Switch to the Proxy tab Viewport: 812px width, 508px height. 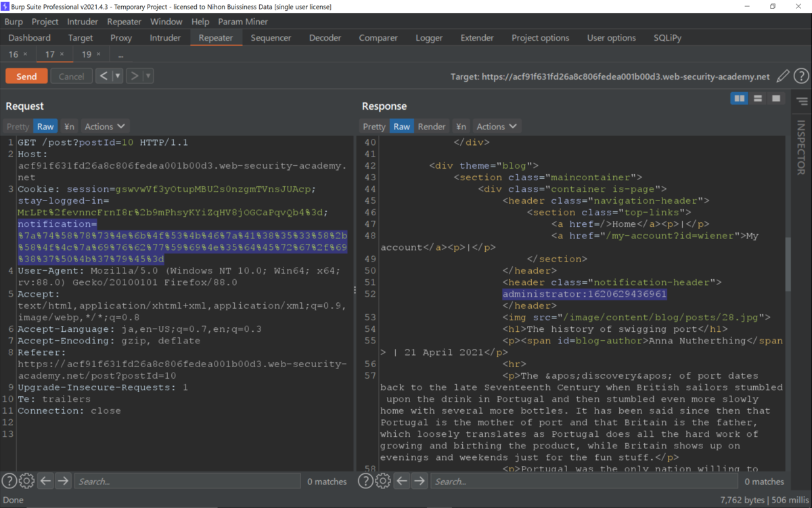(121, 38)
